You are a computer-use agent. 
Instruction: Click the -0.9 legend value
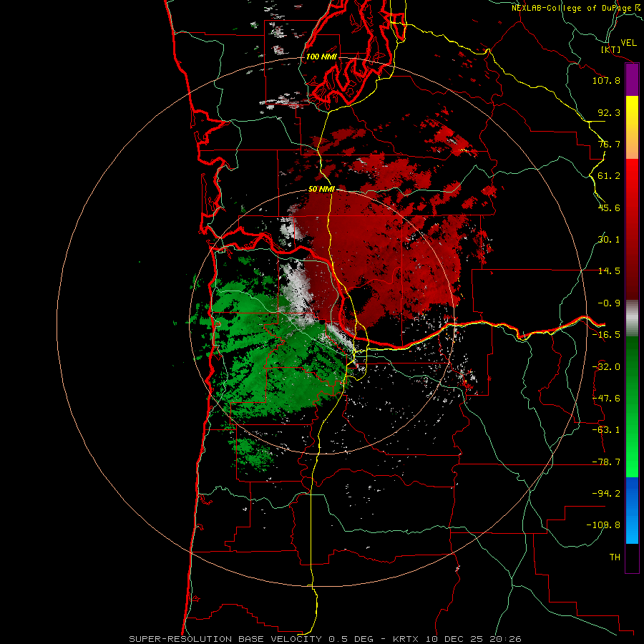pyautogui.click(x=609, y=303)
